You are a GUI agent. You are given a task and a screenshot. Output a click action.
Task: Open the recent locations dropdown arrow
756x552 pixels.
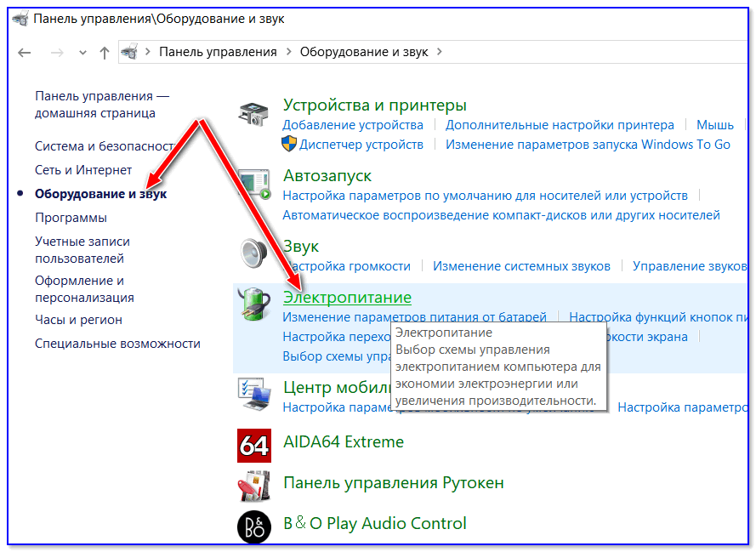82,52
